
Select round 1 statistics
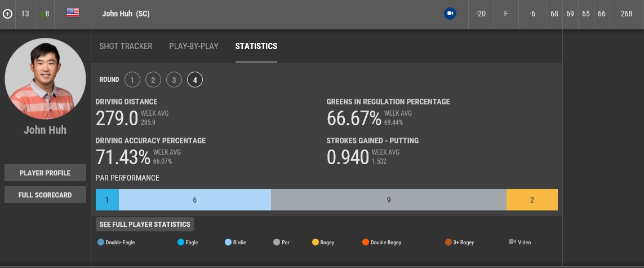click(x=132, y=80)
